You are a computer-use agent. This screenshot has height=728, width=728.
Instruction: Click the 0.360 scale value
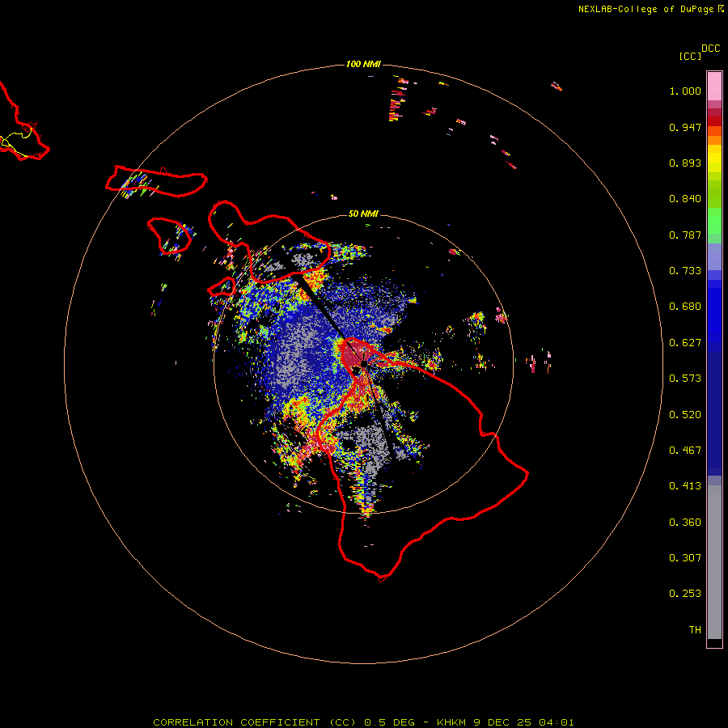[x=685, y=523]
